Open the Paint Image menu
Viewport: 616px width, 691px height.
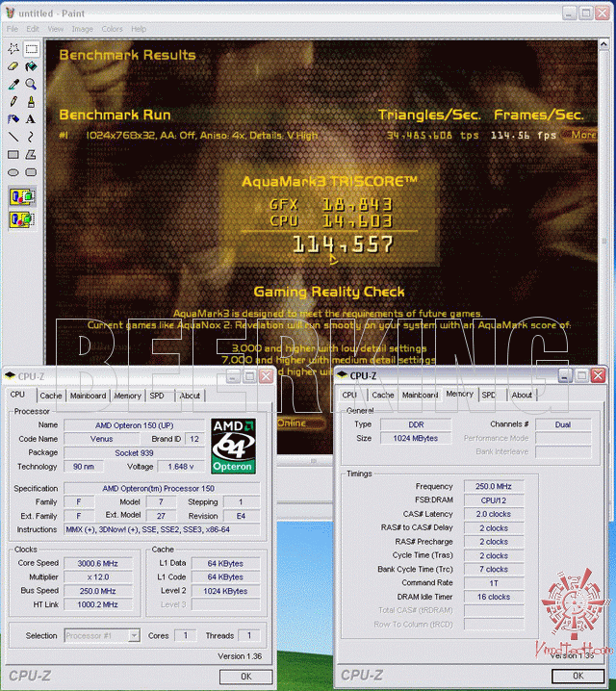pyautogui.click(x=83, y=29)
